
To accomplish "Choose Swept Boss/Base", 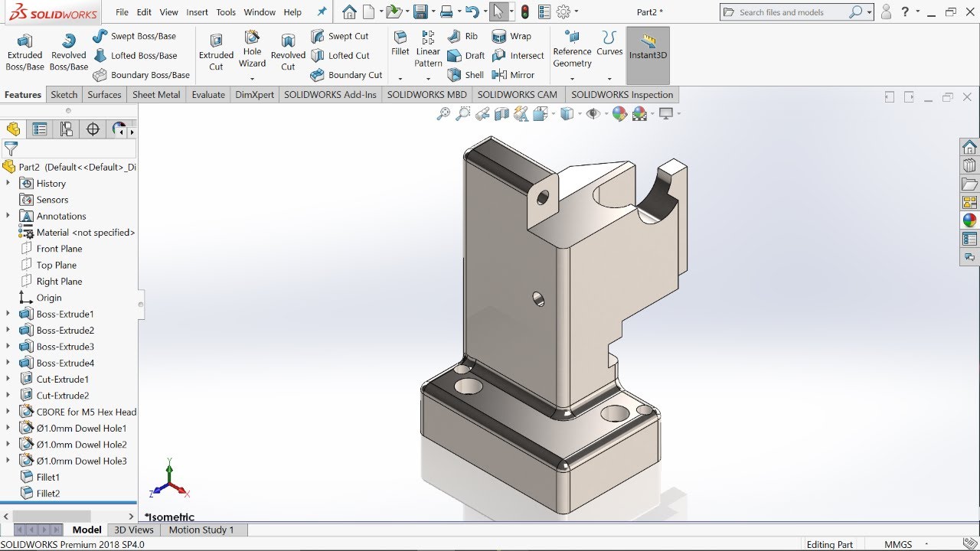I will [135, 36].
